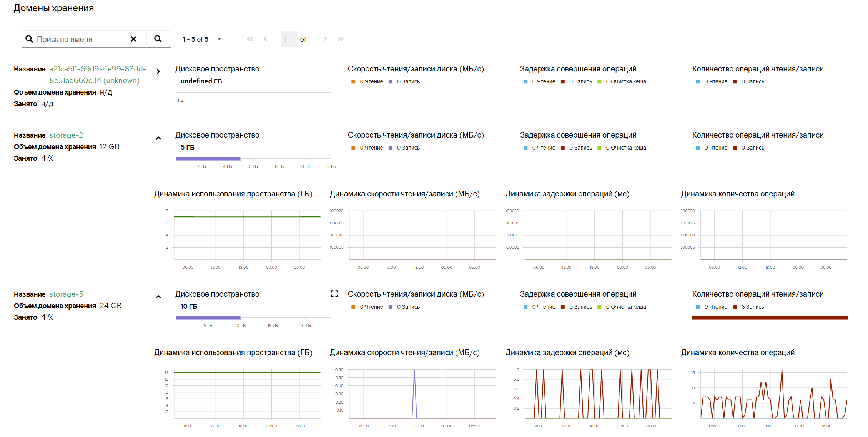Go to the first page
Image resolution: width=868 pixels, height=437 pixels.
(250, 39)
